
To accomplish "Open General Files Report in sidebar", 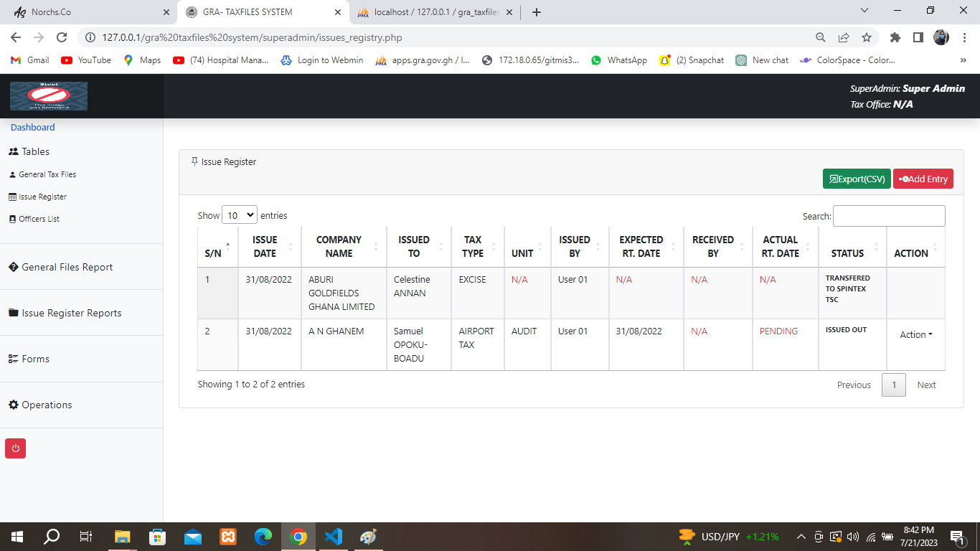I will [67, 267].
